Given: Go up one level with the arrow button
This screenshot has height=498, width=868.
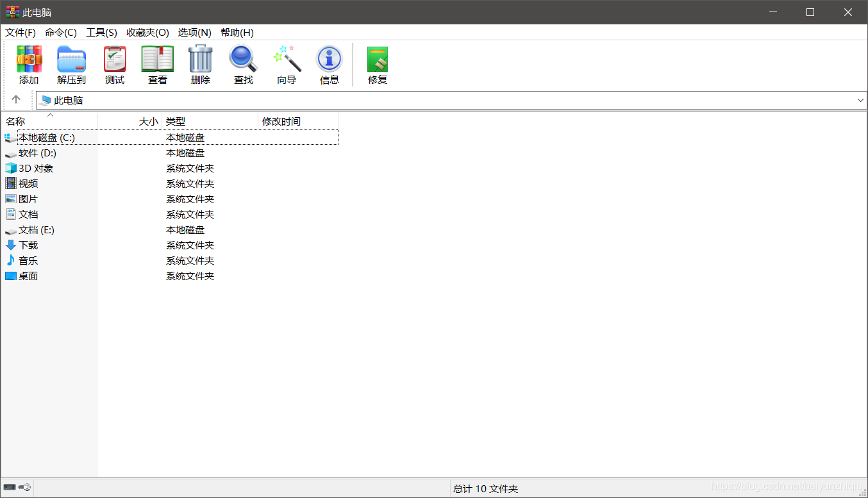Looking at the screenshot, I should [16, 99].
